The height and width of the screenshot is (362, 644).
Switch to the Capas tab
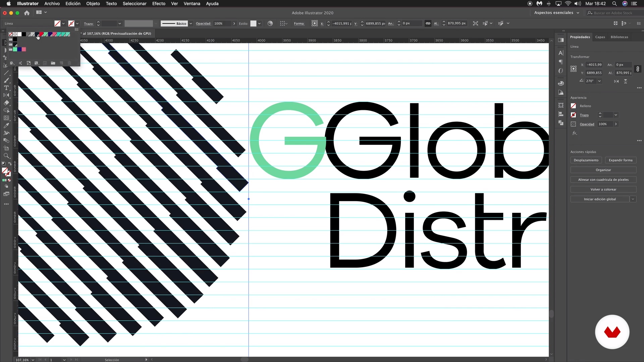click(600, 37)
